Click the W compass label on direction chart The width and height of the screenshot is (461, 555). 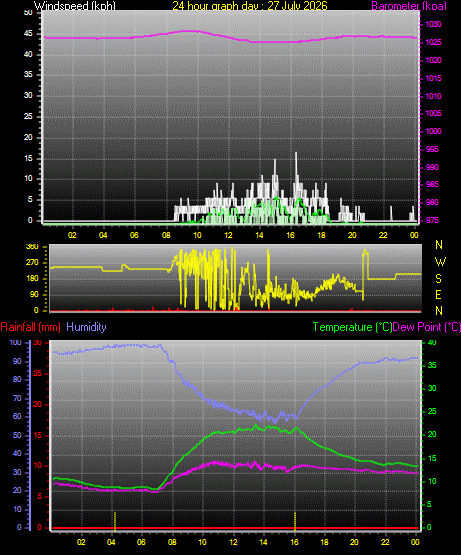pos(440,262)
